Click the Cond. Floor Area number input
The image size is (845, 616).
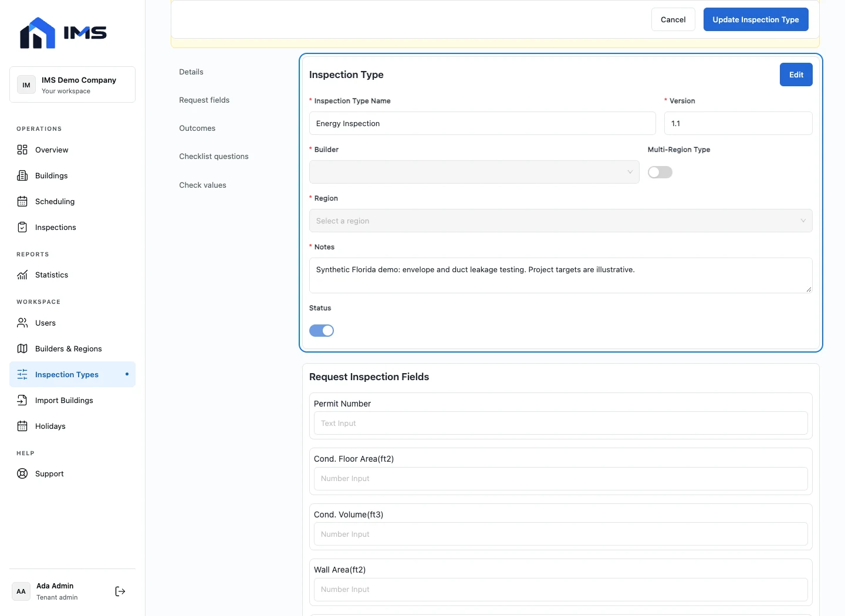[561, 479]
